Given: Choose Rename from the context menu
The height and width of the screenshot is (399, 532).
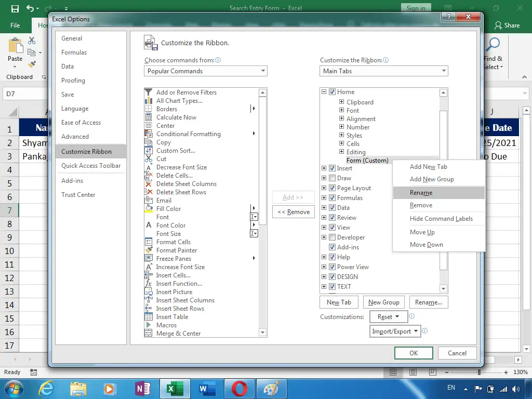Looking at the screenshot, I should [x=438, y=192].
